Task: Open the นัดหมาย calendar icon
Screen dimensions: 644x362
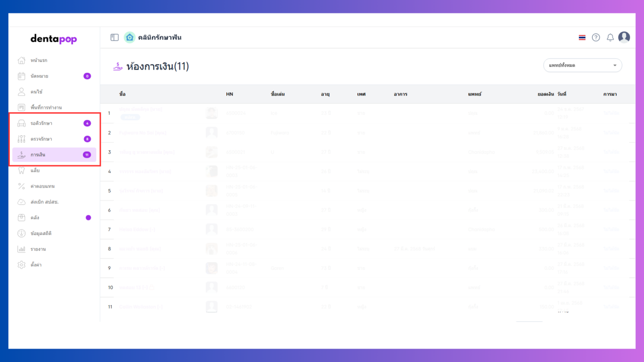Action: (x=21, y=76)
